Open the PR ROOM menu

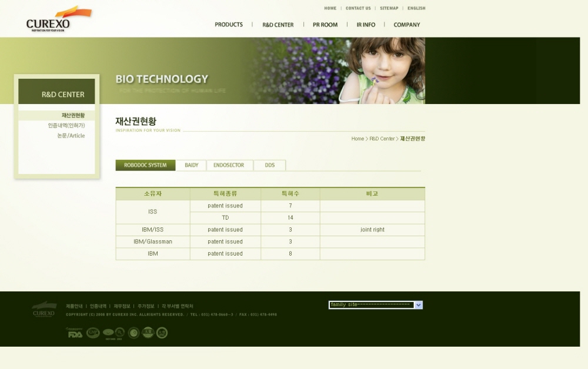coord(325,25)
